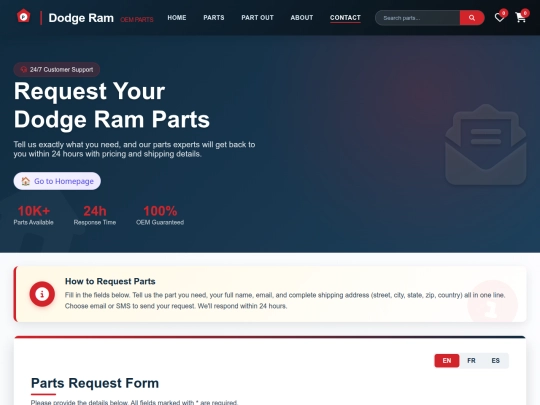
Task: Click the info icon beside How to Request Parts
Action: point(42,294)
